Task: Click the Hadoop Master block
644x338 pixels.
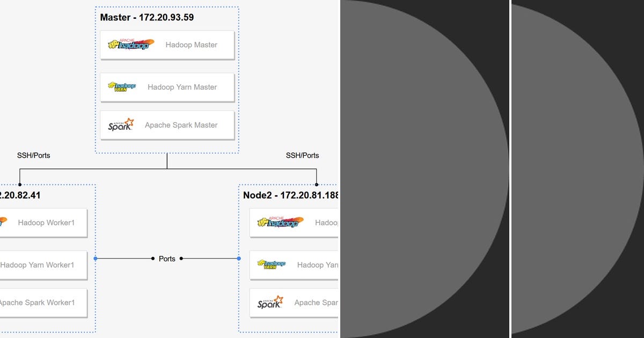Action: click(167, 45)
